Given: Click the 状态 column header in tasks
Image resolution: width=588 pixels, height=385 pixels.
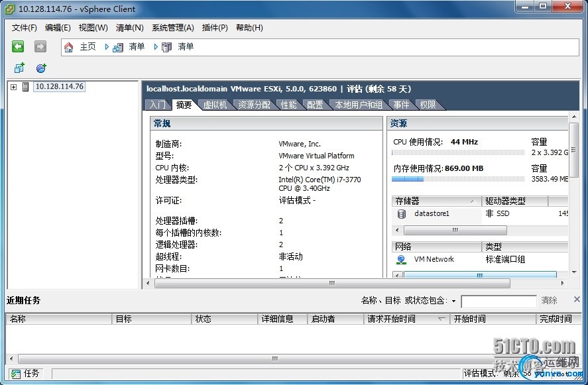Looking at the screenshot, I should 225,319.
